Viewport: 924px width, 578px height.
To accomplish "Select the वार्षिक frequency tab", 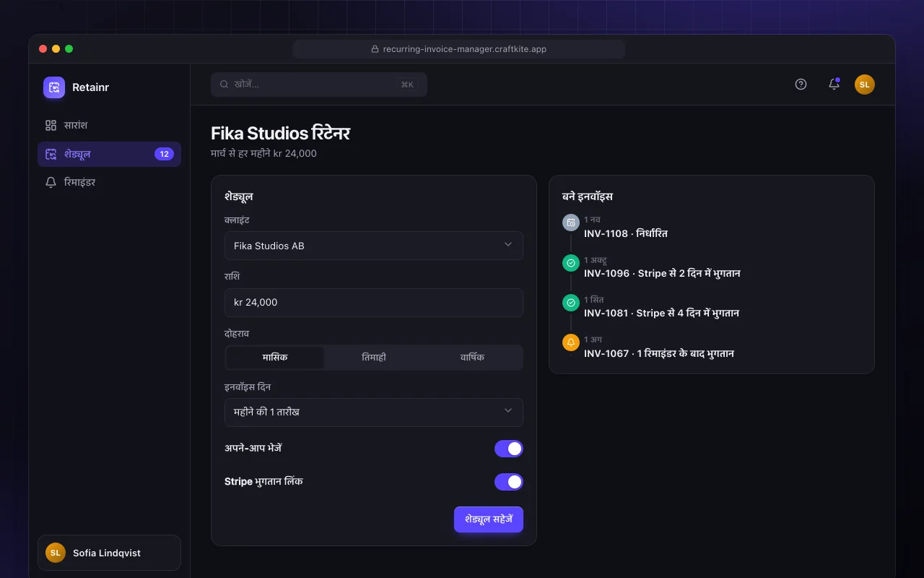I will coord(473,358).
